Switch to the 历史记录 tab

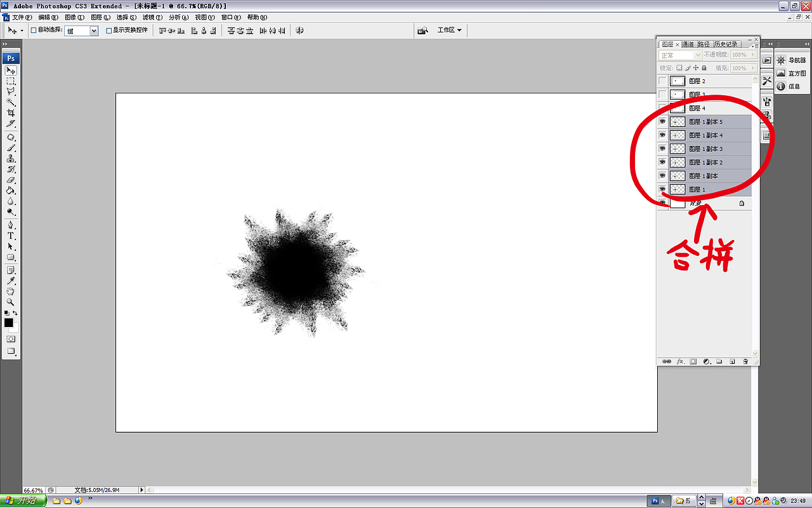(726, 44)
